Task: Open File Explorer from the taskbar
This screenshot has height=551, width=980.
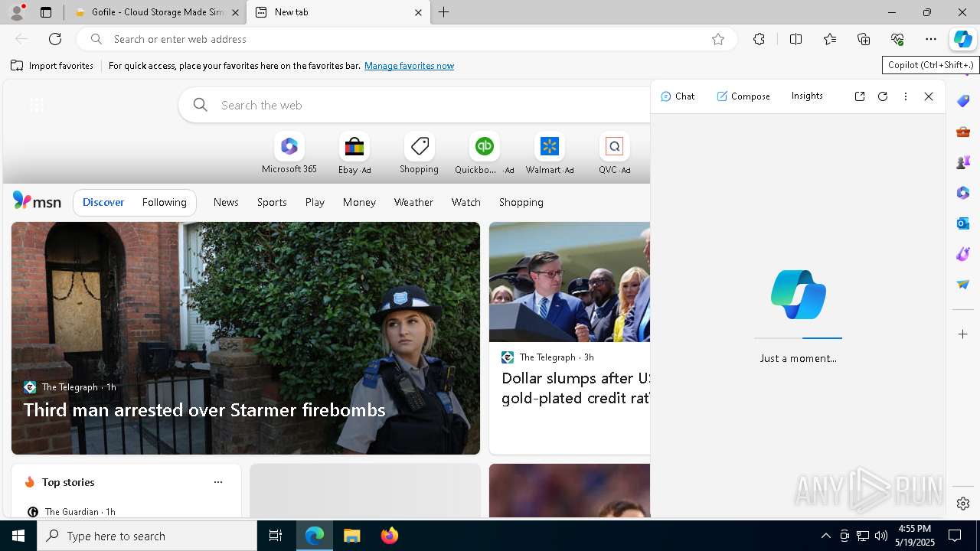Action: pos(351,536)
